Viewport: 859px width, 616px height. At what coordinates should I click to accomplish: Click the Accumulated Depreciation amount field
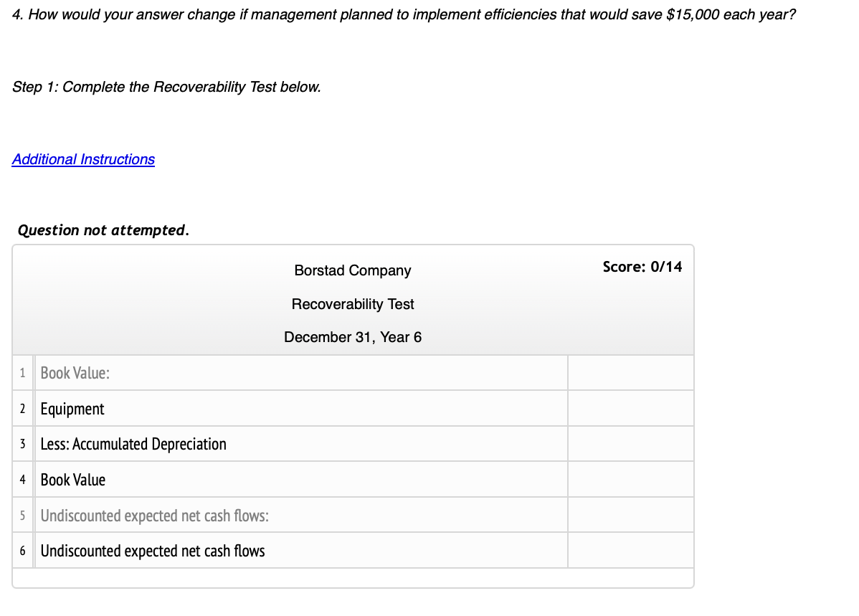[x=630, y=443]
